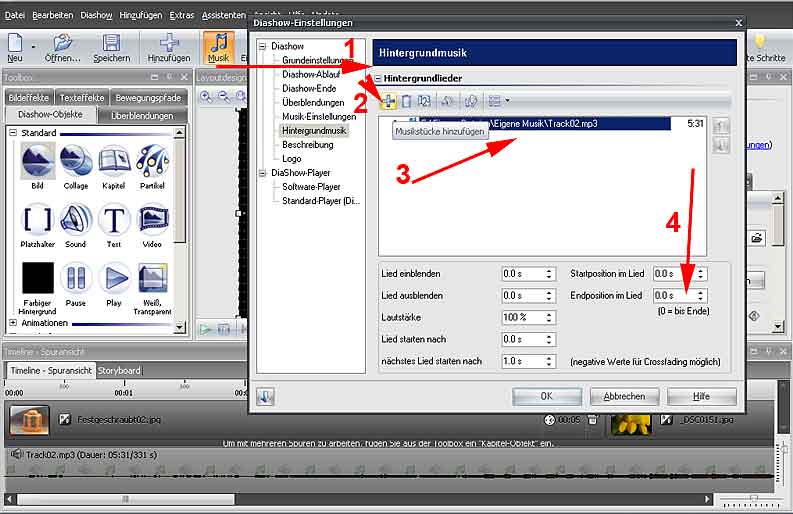This screenshot has width=793, height=514.
Task: Click the Endposition im Lied field
Action: click(672, 296)
